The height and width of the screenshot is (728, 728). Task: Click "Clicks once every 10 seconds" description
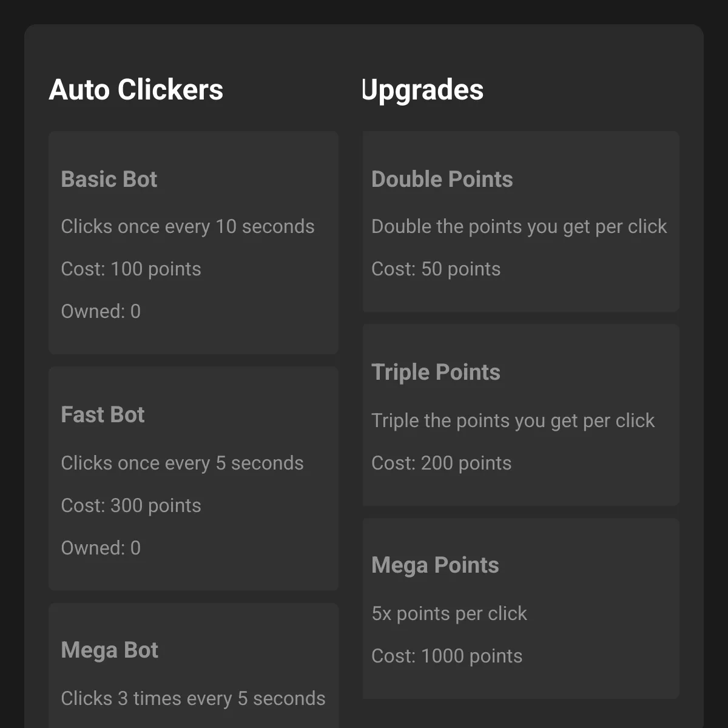click(187, 226)
